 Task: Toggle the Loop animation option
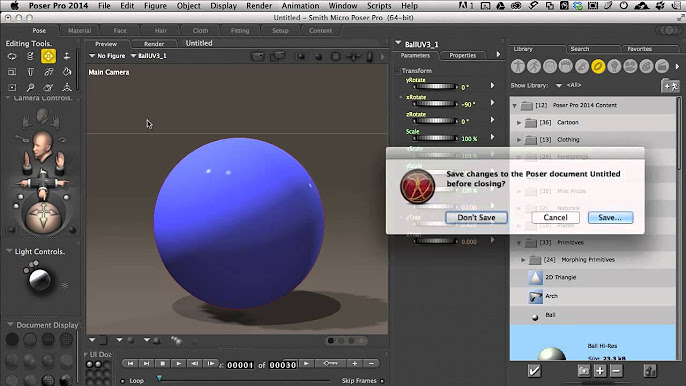[x=123, y=381]
